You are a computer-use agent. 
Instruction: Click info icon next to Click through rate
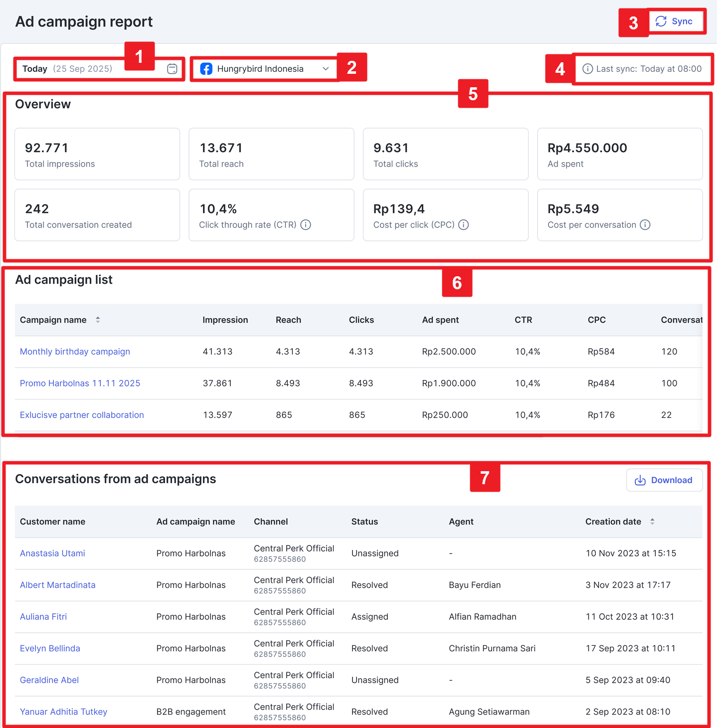[306, 225]
